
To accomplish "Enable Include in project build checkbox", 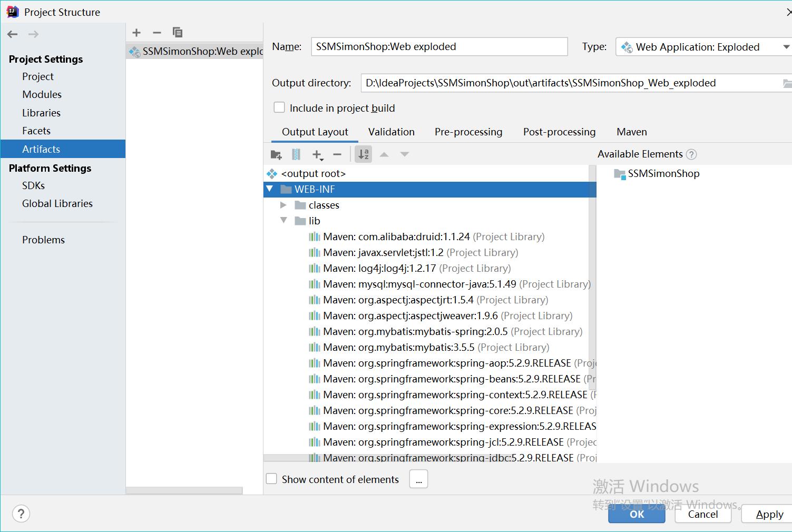I will 279,107.
